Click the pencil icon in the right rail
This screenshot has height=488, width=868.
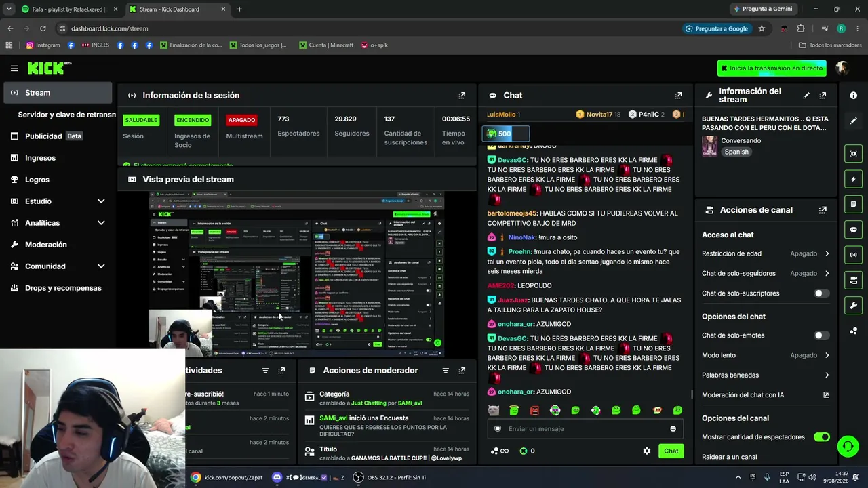click(x=853, y=121)
